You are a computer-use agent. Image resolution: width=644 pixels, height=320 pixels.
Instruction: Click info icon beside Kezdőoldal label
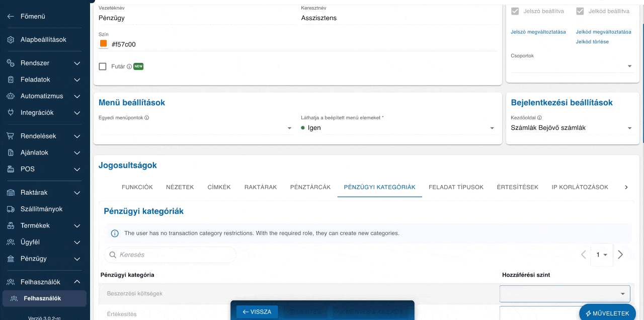[539, 118]
